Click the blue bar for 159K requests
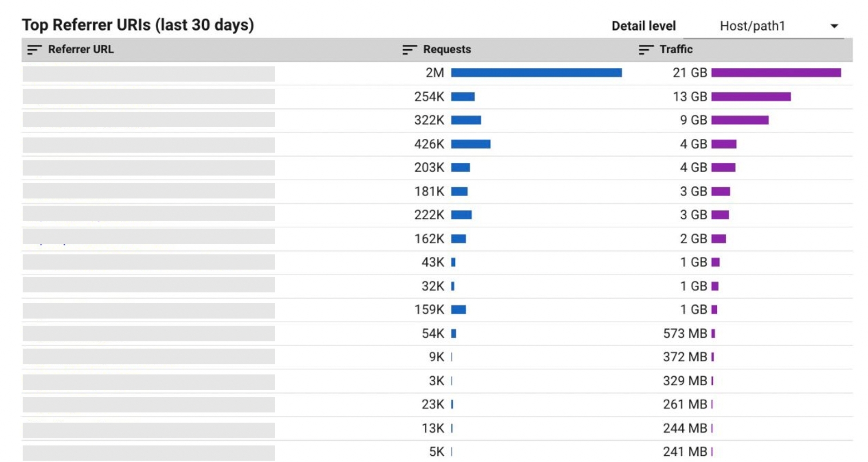 point(458,309)
